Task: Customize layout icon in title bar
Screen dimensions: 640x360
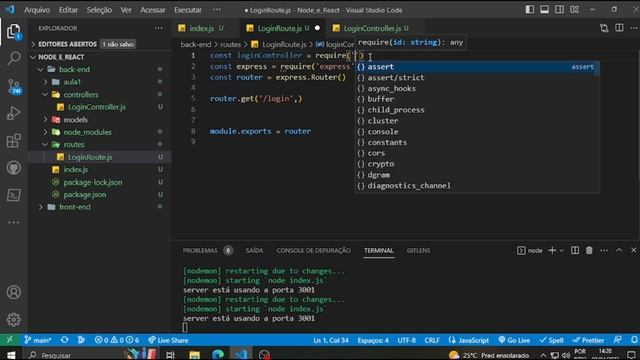Action: point(574,9)
